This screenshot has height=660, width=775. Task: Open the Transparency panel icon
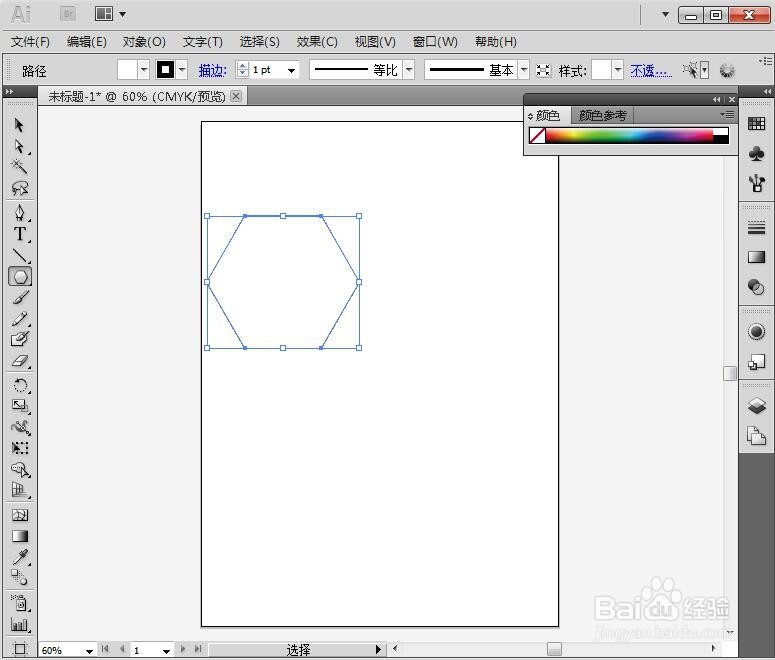(756, 287)
